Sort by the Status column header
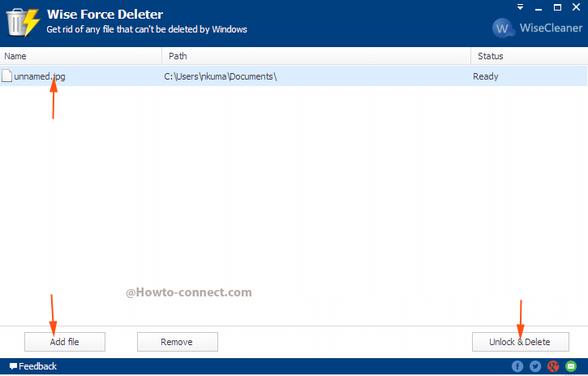 (529, 56)
